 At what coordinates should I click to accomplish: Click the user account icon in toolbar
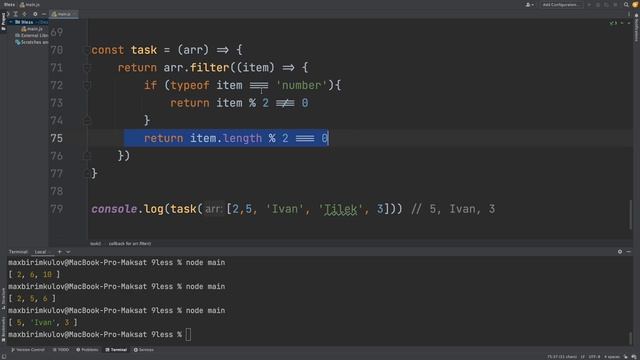coord(529,4)
